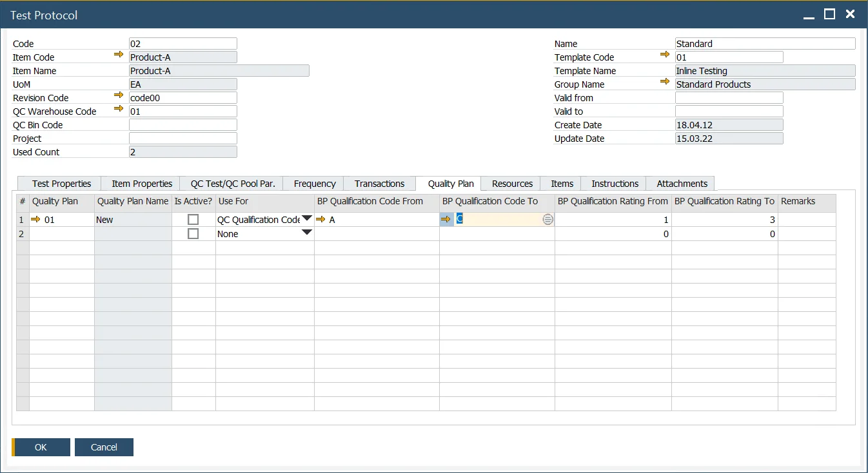Follow the Template Code link arrow

point(665,57)
